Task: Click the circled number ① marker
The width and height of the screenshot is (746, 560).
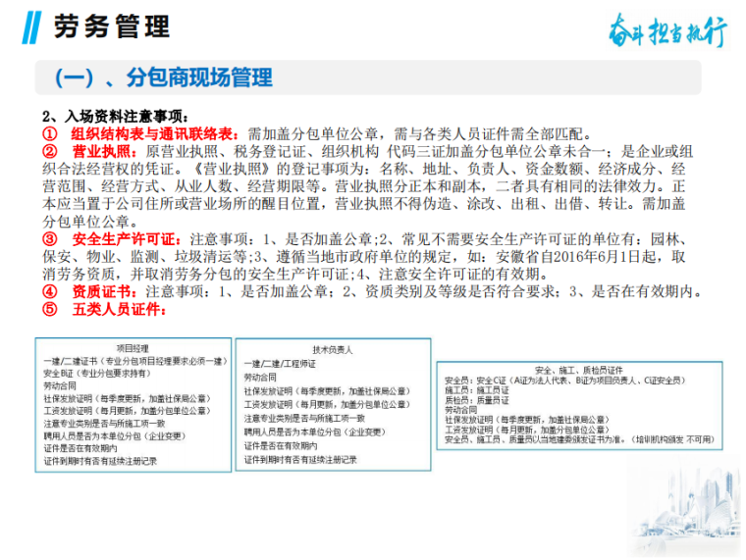Action: tap(49, 134)
